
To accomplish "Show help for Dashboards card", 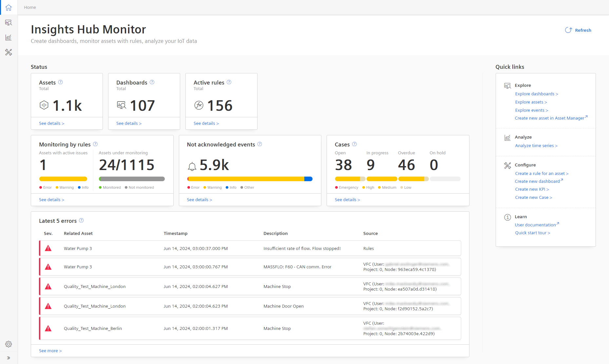I will 152,82.
